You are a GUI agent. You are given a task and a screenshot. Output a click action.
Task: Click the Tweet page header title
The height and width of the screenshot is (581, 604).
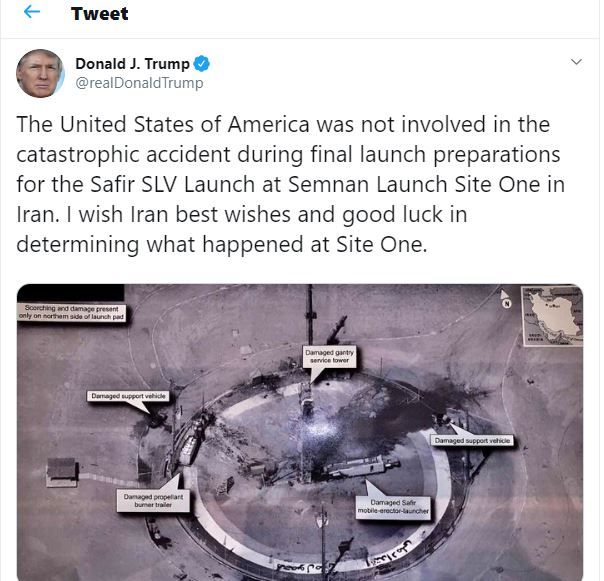99,14
